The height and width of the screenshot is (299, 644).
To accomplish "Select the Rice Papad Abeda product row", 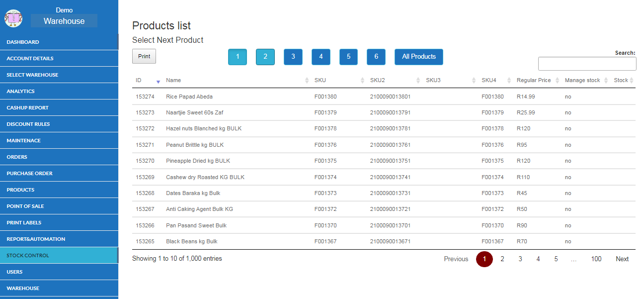I will coord(189,97).
